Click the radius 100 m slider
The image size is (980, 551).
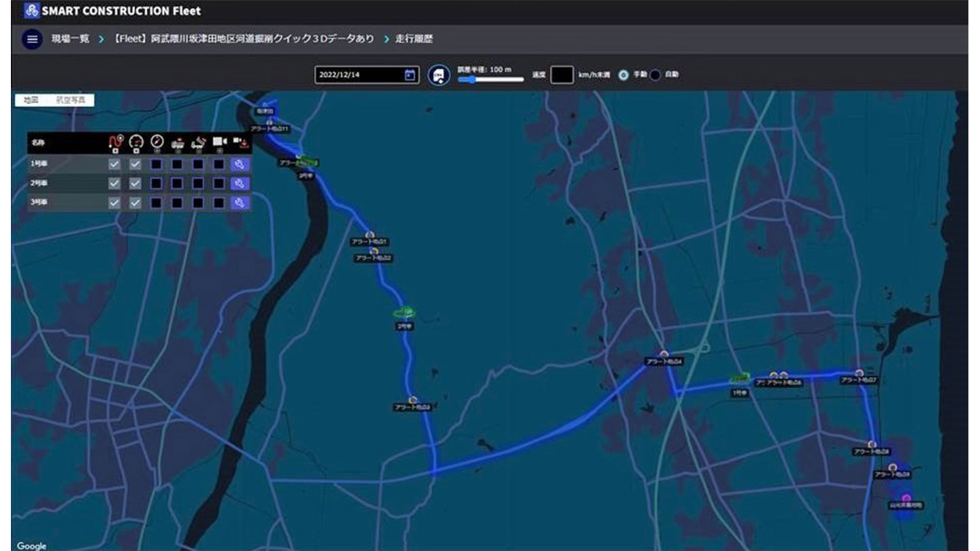[x=490, y=80]
